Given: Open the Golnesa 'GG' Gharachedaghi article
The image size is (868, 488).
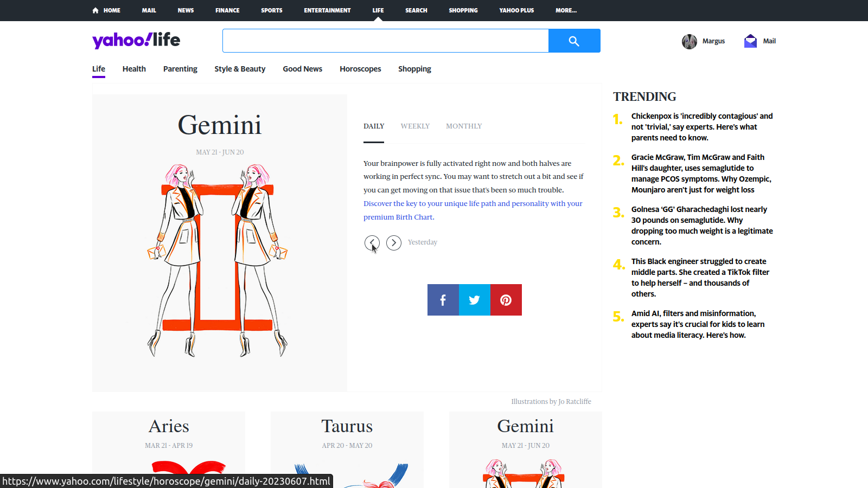Looking at the screenshot, I should [x=702, y=226].
